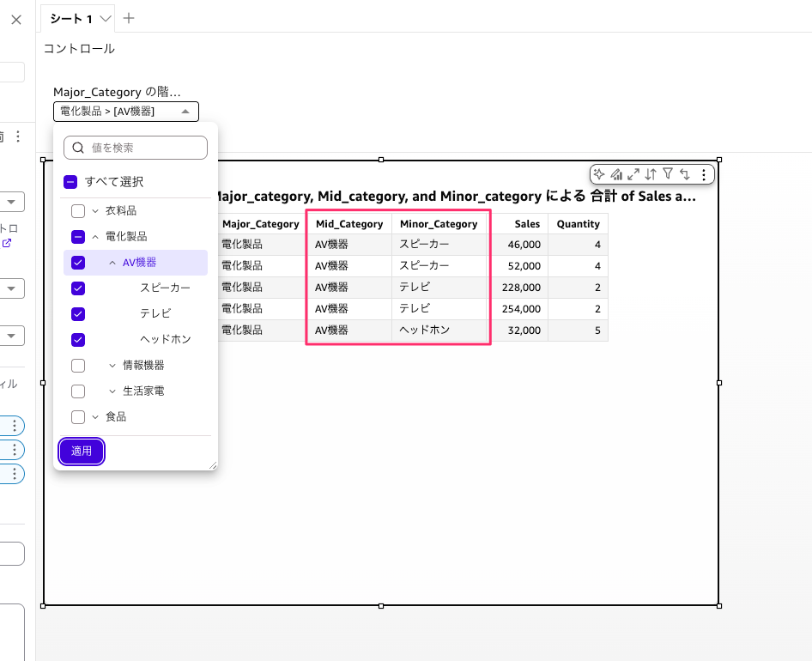812x661 pixels.
Task: Check the 食品 checkbox
Action: 78,417
